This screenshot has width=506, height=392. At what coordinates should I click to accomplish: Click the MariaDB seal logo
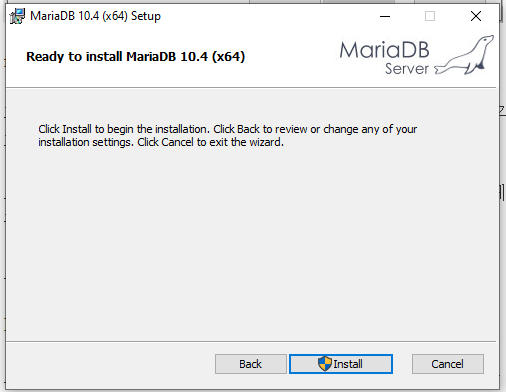(x=464, y=55)
